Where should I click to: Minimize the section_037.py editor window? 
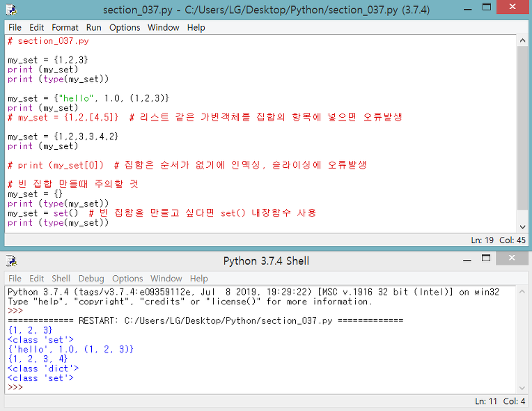click(x=468, y=9)
